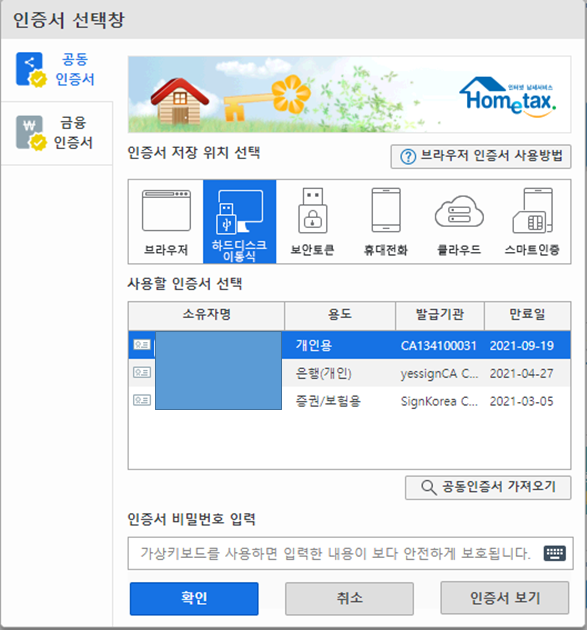Click expiry date 2021-04-27
The image size is (587, 630).
[x=522, y=374]
